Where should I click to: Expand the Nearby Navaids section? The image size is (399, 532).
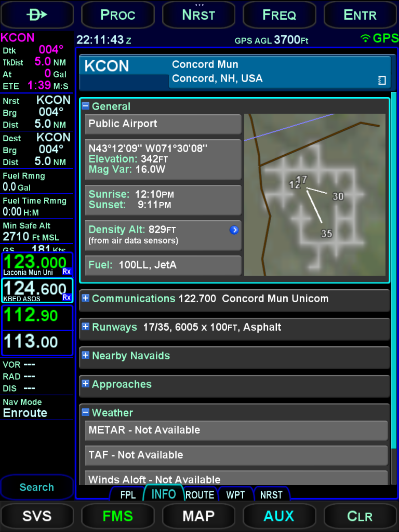point(86,355)
